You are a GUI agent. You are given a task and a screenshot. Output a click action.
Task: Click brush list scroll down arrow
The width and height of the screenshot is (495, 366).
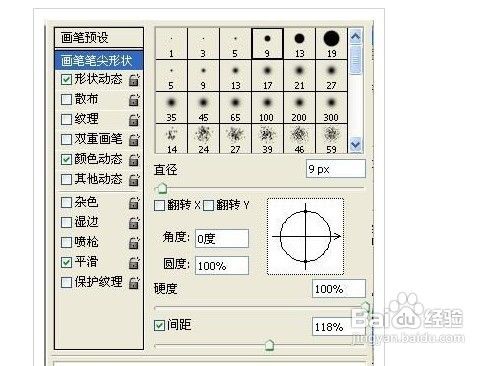(356, 145)
